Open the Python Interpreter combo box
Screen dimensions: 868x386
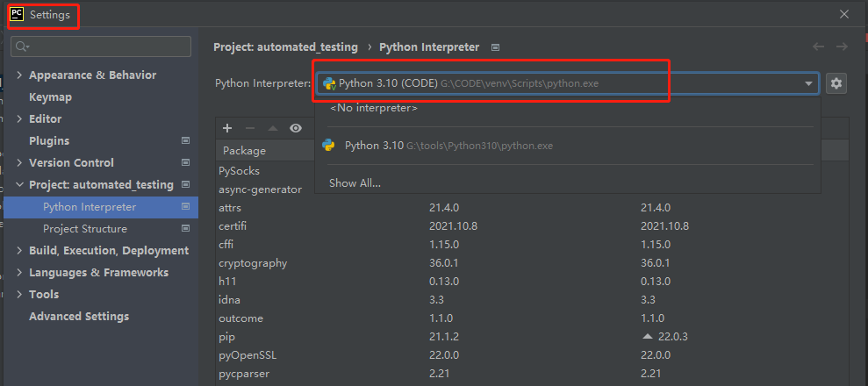tap(568, 83)
